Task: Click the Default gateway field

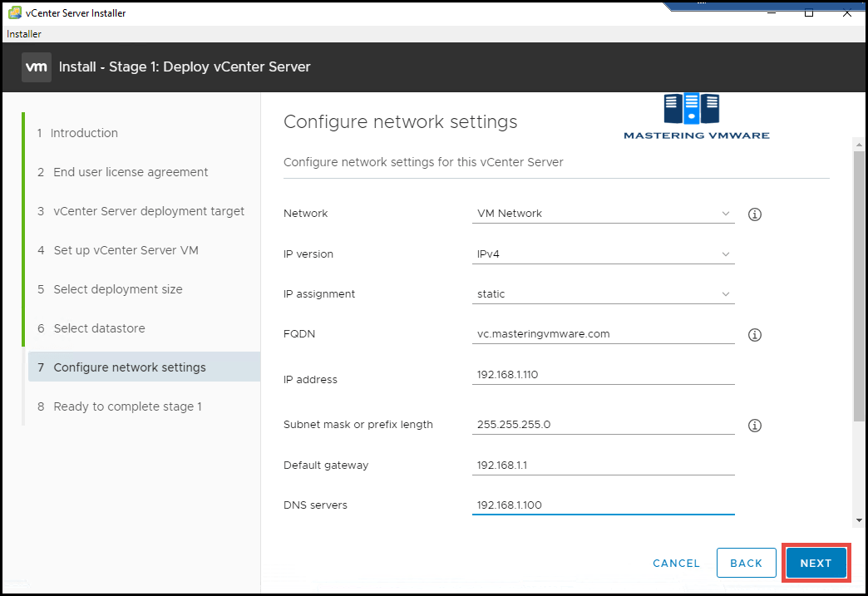Action: [603, 465]
